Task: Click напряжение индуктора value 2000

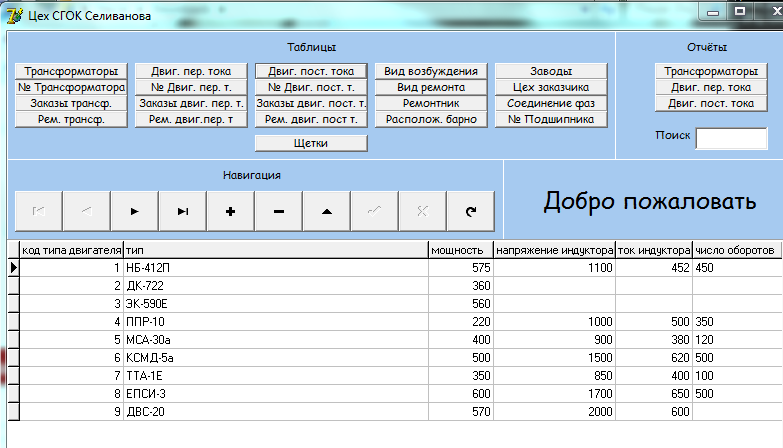Action: click(x=554, y=412)
